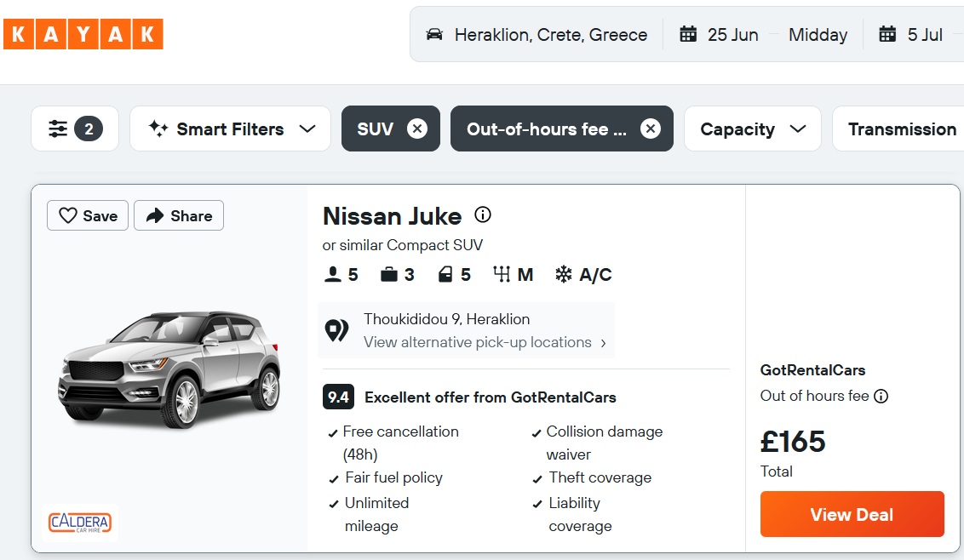Click the 9.4 rating badge
Viewport: 964px width, 560px height.
point(338,397)
